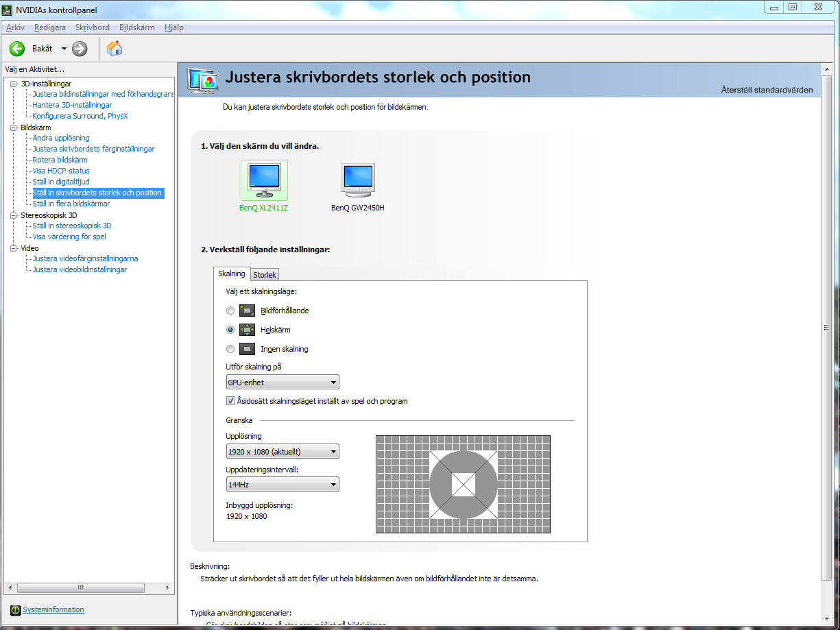
Task: Switch to the Skalning tab
Action: tap(232, 274)
